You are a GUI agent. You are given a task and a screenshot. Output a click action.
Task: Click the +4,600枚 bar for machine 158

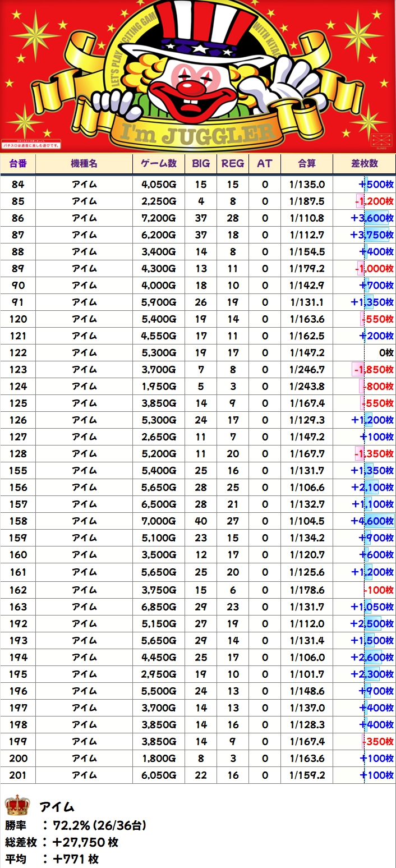pos(372,521)
